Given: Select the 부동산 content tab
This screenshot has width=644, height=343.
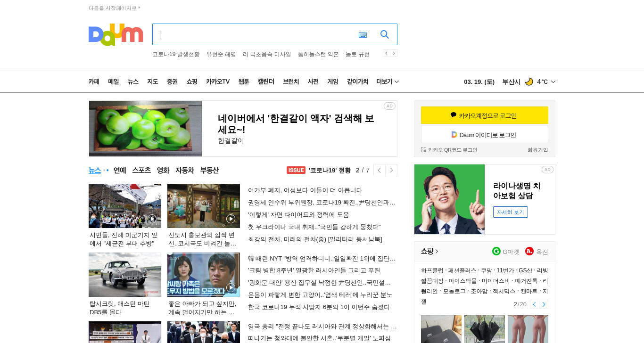Looking at the screenshot, I should [x=209, y=170].
